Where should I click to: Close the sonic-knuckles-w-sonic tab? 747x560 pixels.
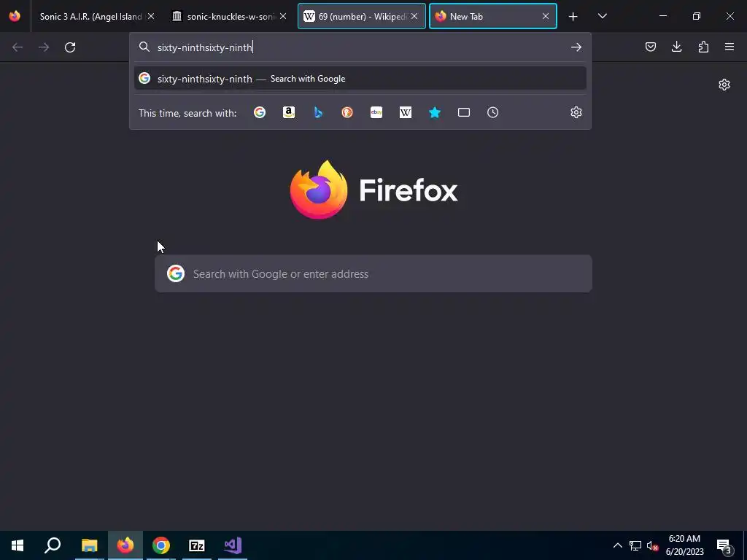coord(283,16)
